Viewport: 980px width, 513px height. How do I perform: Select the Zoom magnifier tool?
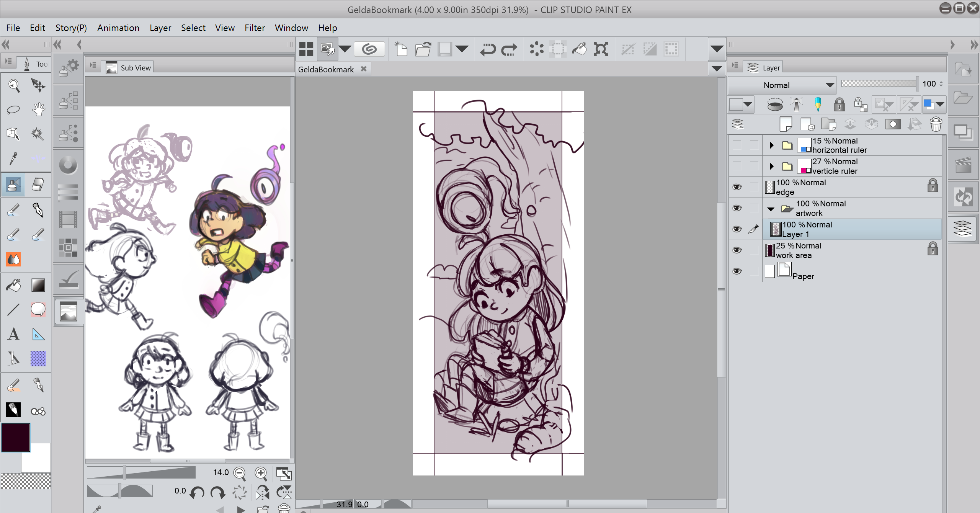click(x=14, y=86)
